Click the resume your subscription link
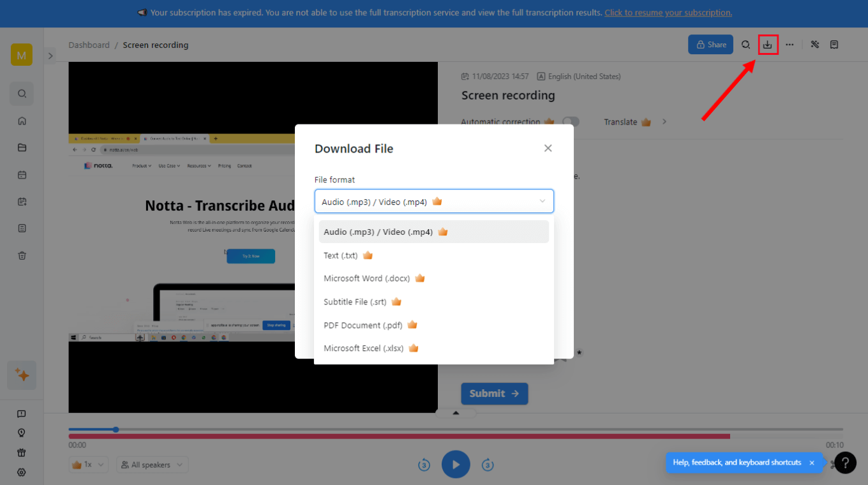868x485 pixels. tap(668, 13)
